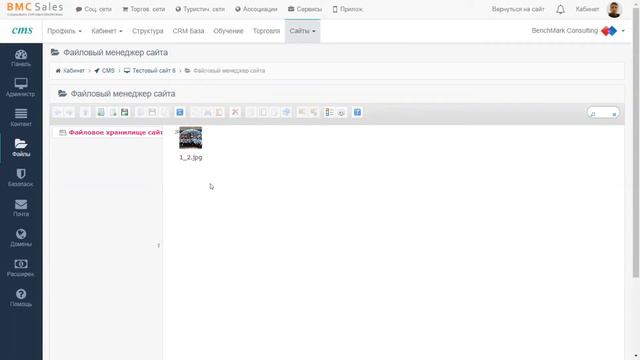Click the create archive icon
Screen dimensions: 640x360
[313, 112]
